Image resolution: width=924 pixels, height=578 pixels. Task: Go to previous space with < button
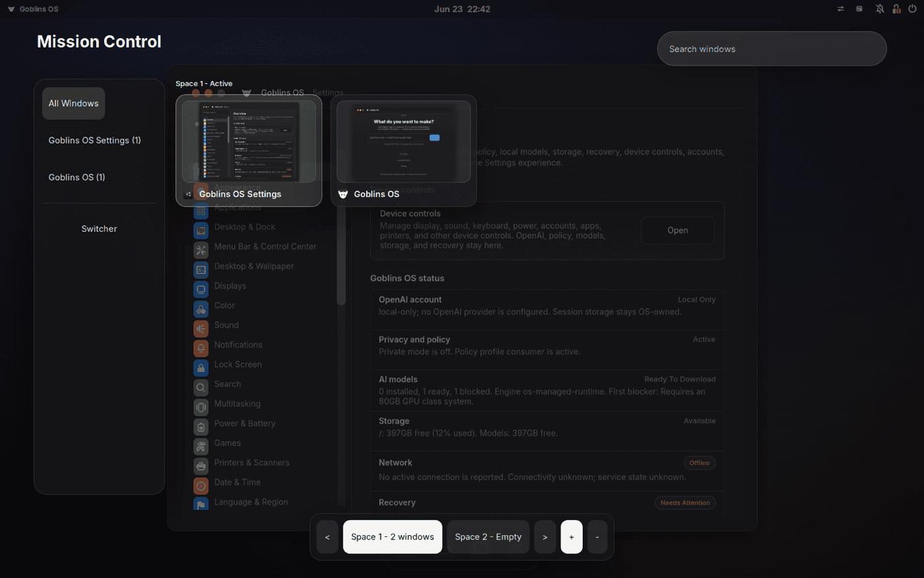[x=327, y=537]
